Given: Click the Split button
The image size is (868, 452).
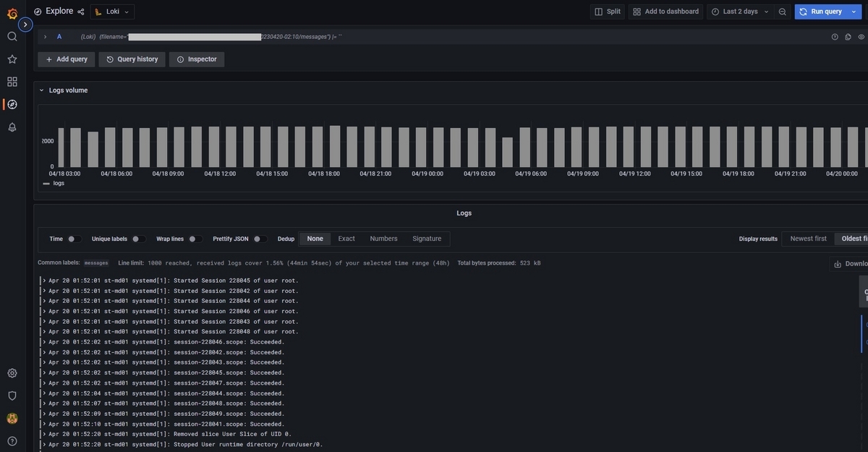Looking at the screenshot, I should (x=608, y=12).
